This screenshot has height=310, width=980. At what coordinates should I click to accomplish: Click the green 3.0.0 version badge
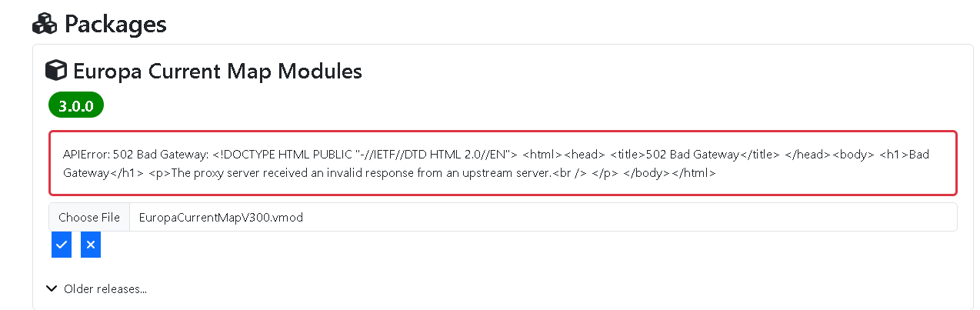tap(76, 106)
